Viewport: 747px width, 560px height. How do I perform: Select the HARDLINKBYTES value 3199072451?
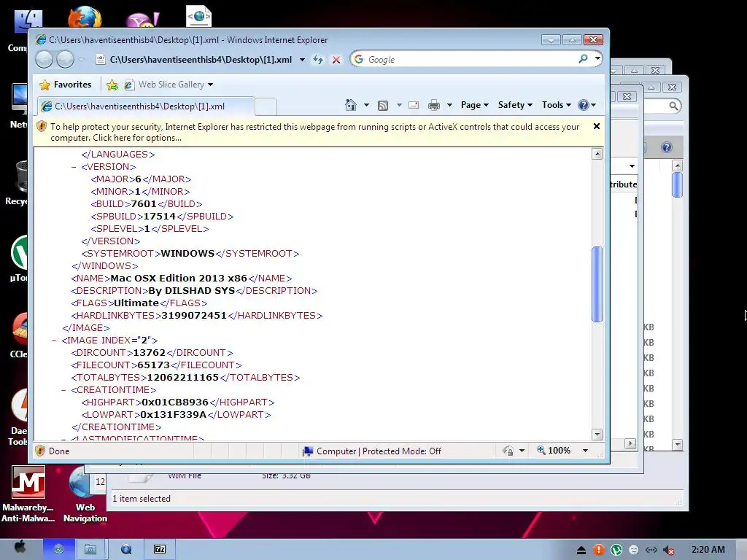[x=194, y=315]
